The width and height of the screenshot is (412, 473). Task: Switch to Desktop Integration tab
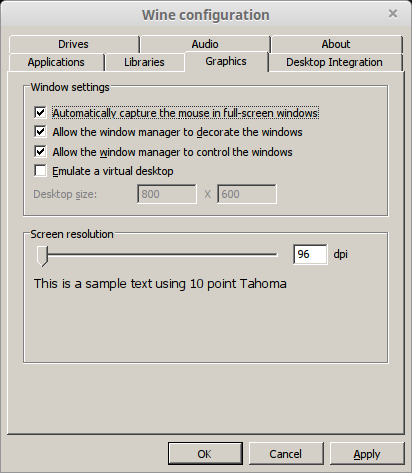(x=335, y=62)
